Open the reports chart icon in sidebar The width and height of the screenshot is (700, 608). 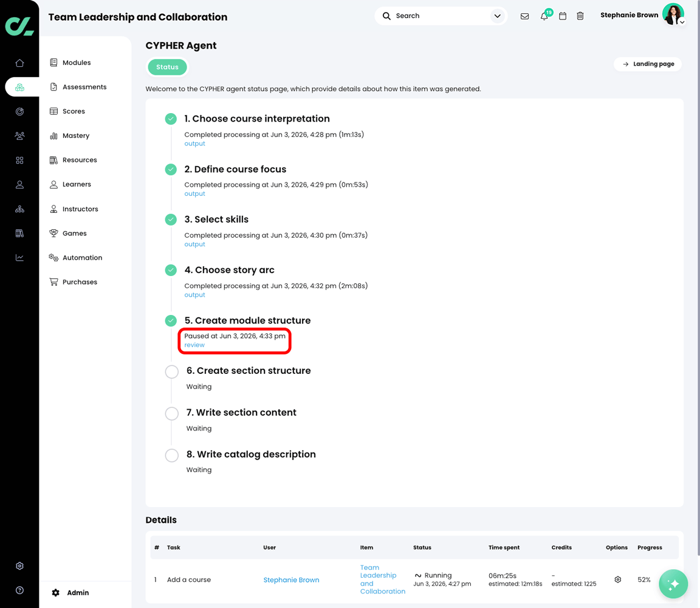tap(19, 258)
